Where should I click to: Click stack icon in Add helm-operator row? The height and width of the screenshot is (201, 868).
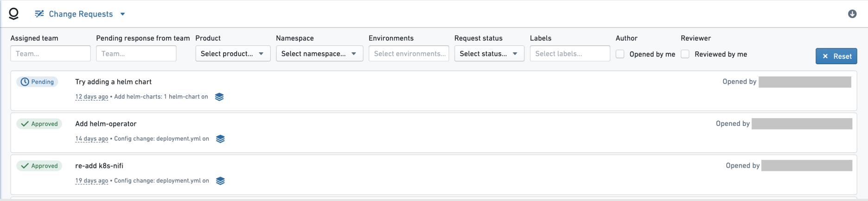(x=220, y=139)
